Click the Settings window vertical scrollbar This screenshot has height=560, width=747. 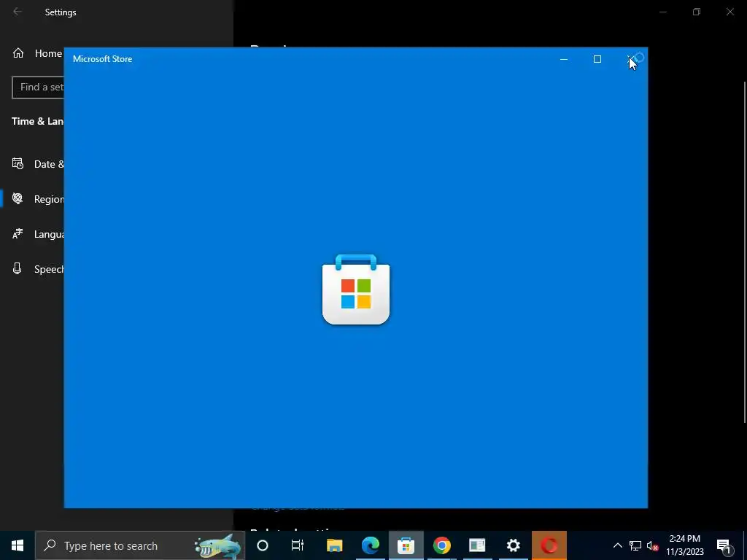click(745, 252)
